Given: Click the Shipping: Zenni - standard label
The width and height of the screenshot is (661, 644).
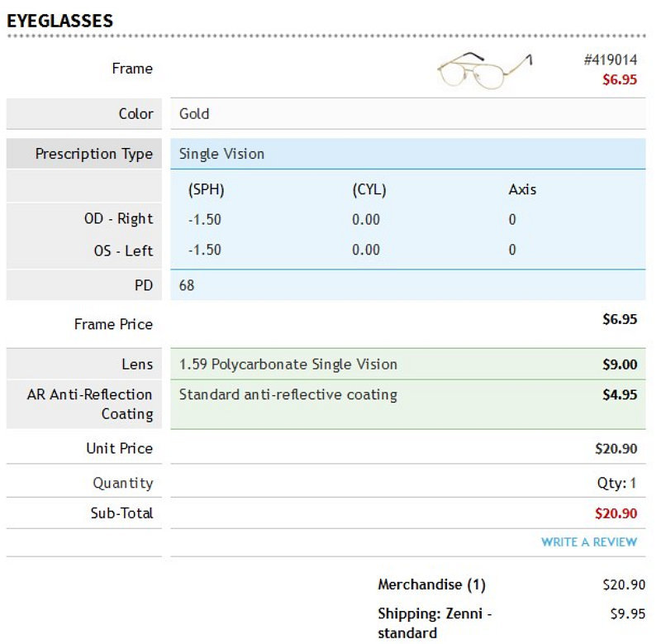Looking at the screenshot, I should (x=435, y=623).
